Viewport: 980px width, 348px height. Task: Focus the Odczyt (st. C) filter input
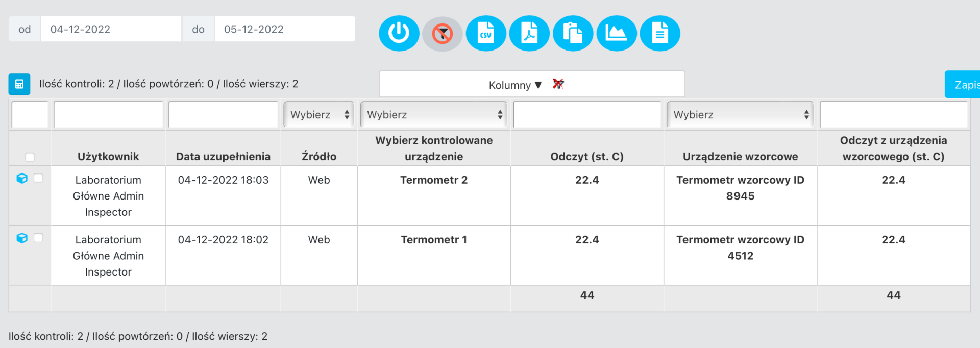[587, 115]
